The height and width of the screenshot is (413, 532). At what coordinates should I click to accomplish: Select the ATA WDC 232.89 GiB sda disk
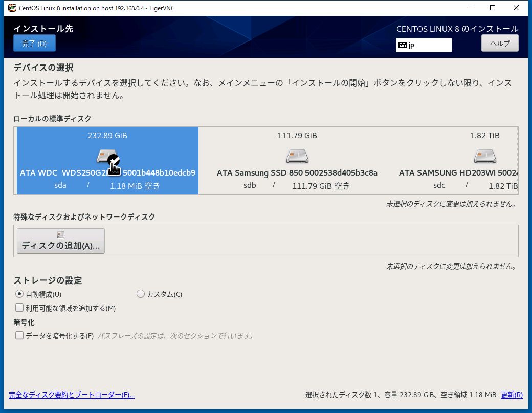click(x=107, y=161)
